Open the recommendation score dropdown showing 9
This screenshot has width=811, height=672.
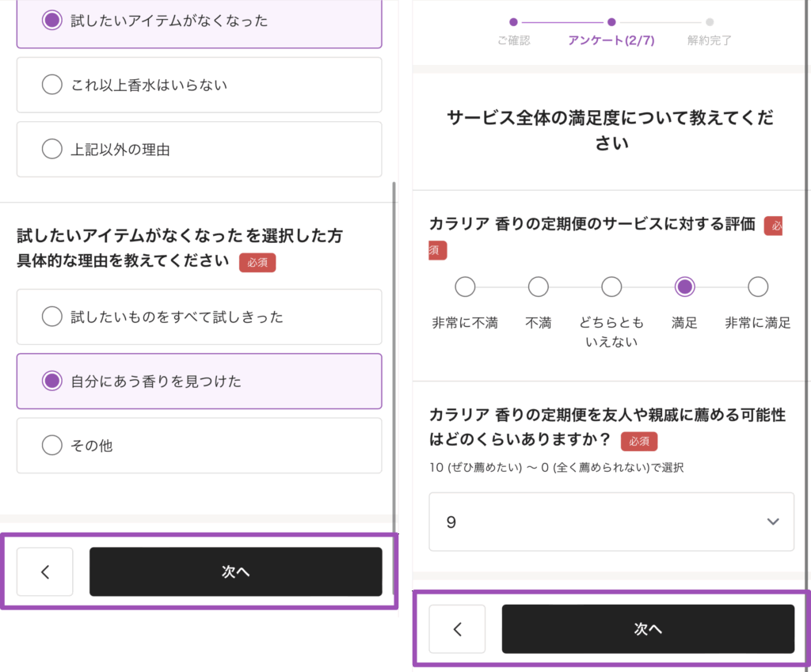(x=611, y=522)
